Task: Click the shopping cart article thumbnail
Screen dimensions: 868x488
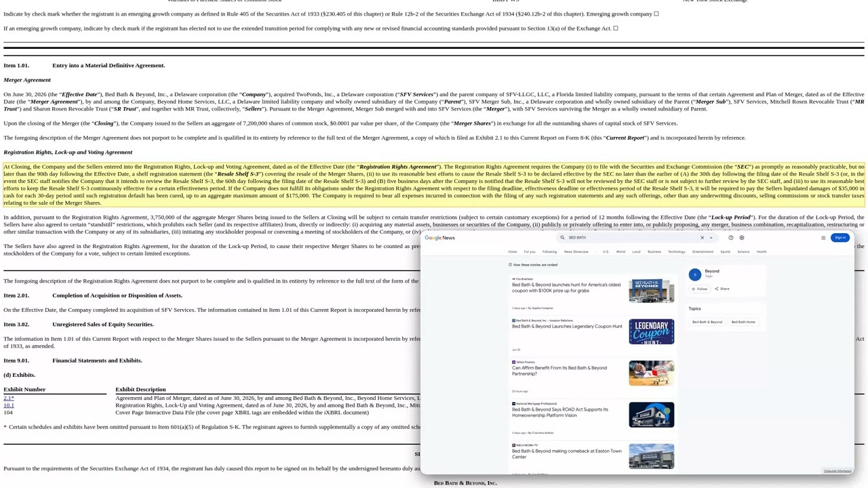Action: coord(652,373)
